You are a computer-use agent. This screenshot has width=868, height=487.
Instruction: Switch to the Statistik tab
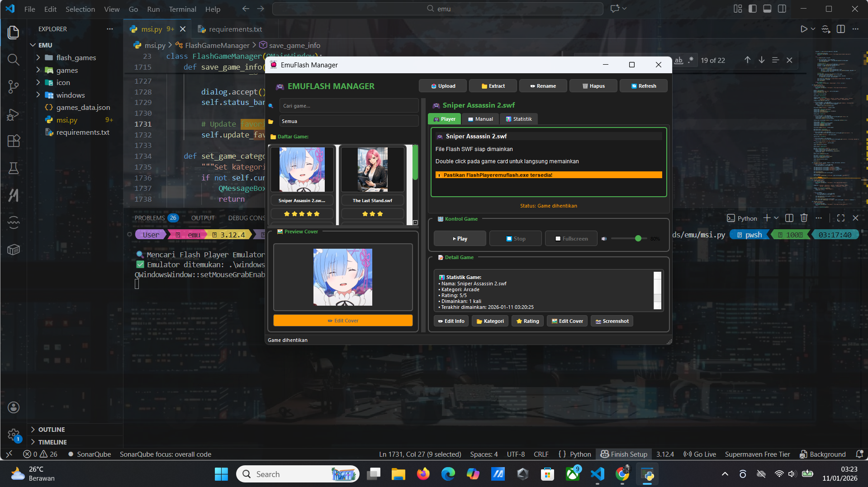point(518,118)
